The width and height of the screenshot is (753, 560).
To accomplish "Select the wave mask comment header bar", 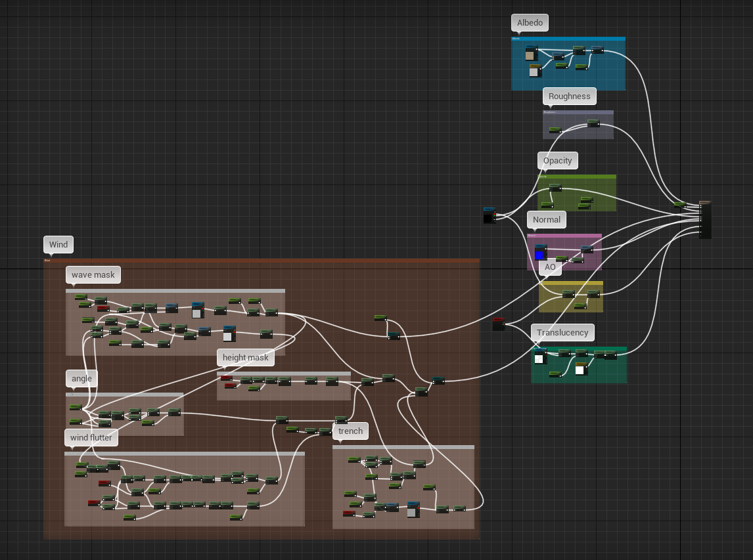I will pos(175,291).
